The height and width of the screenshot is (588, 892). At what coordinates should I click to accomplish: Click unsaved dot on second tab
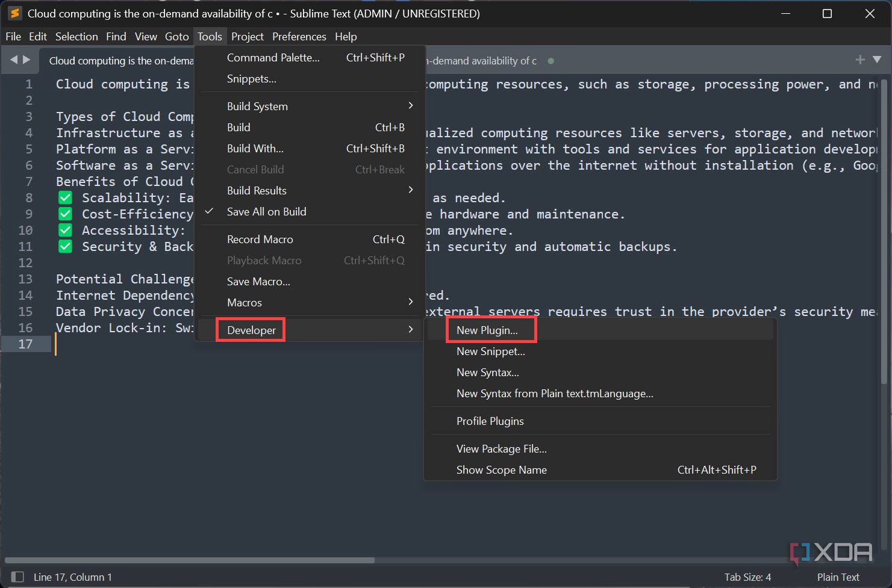point(550,61)
